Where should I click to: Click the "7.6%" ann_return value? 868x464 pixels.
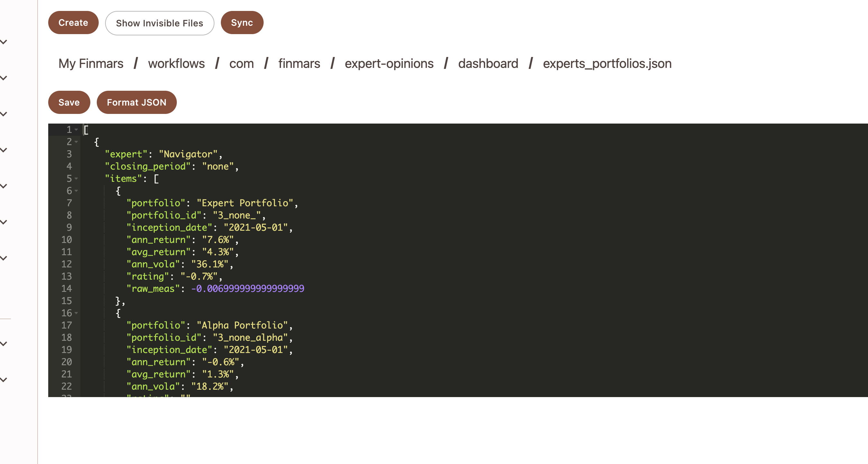218,240
